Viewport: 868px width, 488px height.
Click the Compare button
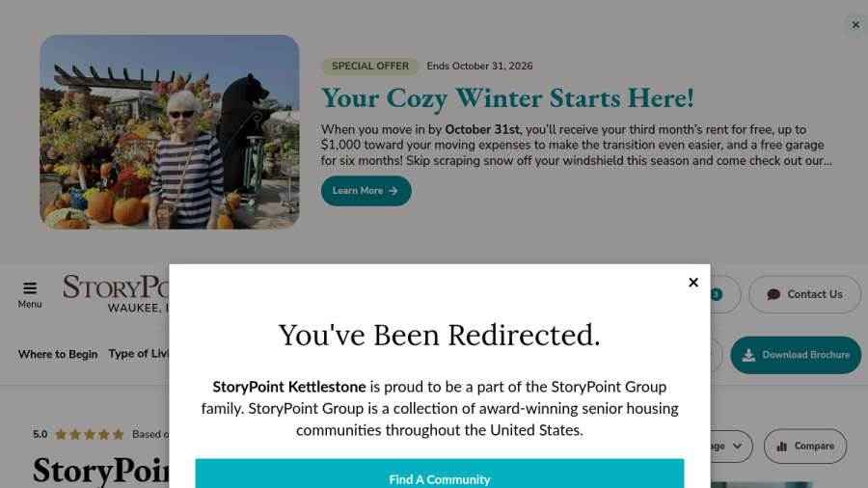(805, 446)
